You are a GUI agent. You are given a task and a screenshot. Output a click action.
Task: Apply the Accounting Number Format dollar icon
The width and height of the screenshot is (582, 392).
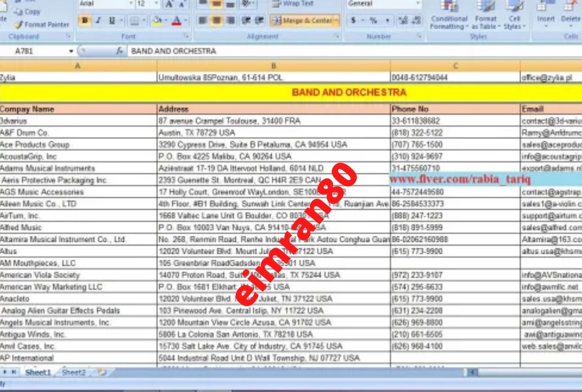tap(353, 20)
